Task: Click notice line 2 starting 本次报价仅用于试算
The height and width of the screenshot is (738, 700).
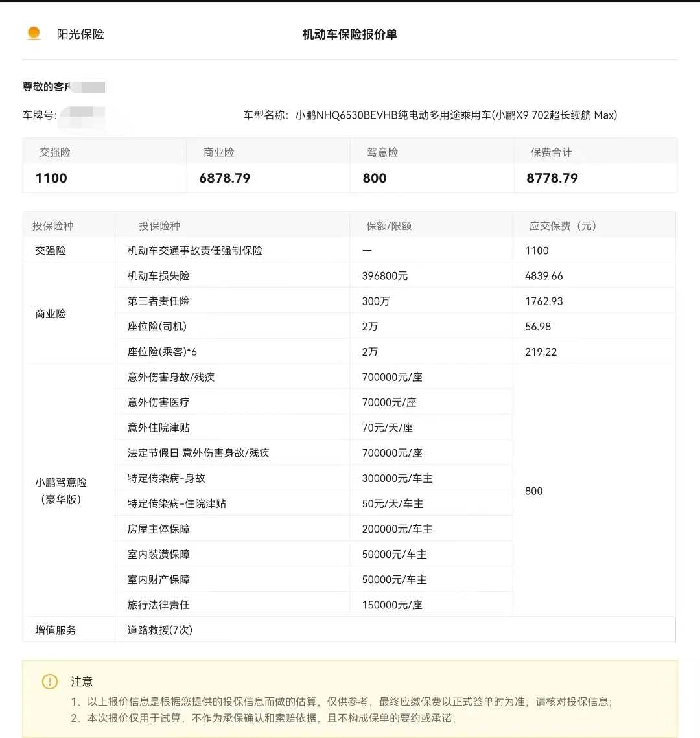Action: click(x=264, y=718)
